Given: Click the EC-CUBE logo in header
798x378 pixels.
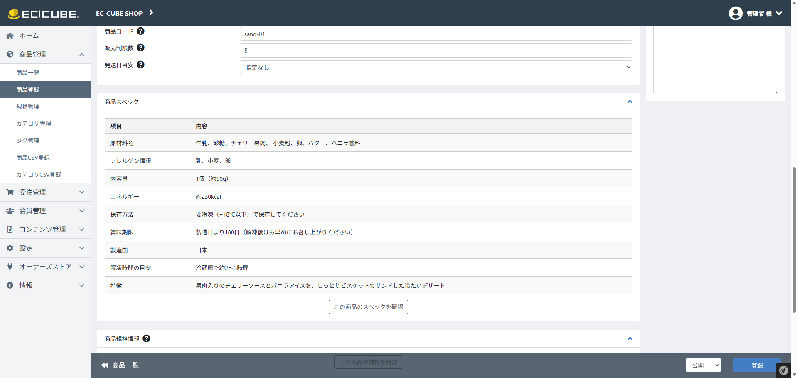Looking at the screenshot, I should (44, 13).
